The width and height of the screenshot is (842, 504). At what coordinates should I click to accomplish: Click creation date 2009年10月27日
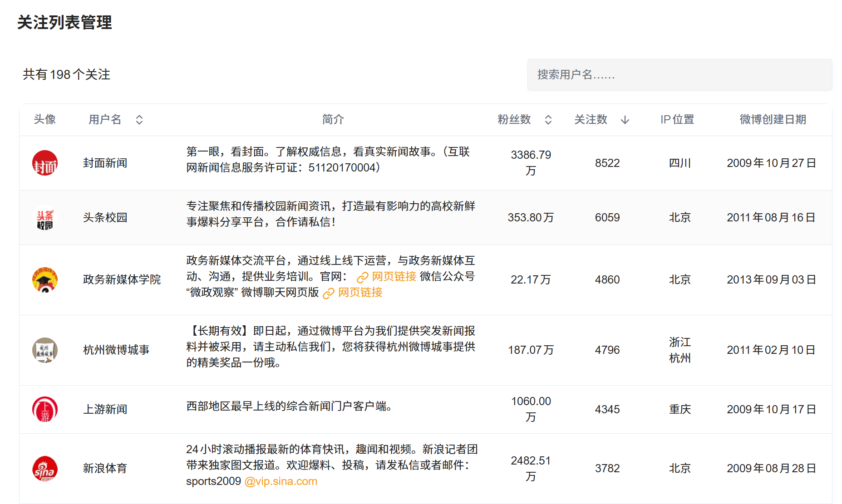[772, 163]
